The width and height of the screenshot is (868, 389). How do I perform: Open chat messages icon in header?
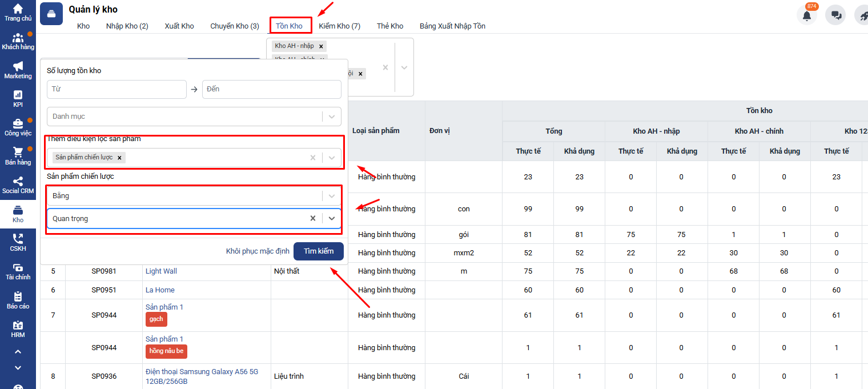pyautogui.click(x=837, y=15)
